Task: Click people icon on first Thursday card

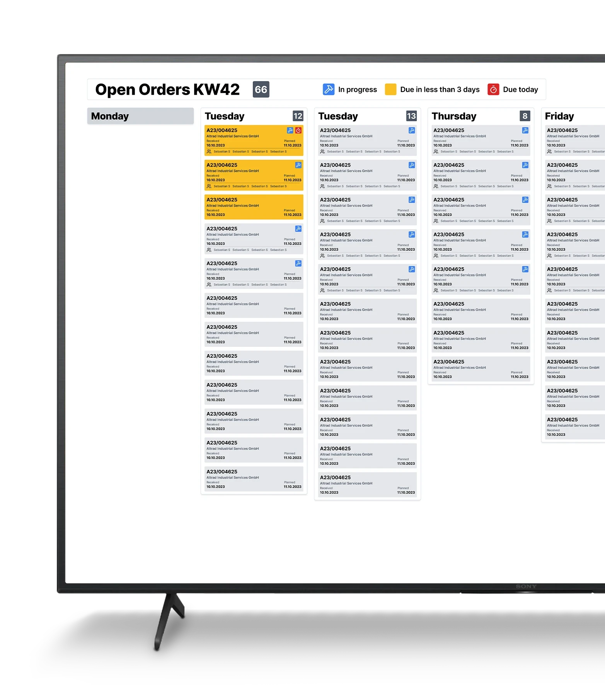Action: click(x=436, y=151)
